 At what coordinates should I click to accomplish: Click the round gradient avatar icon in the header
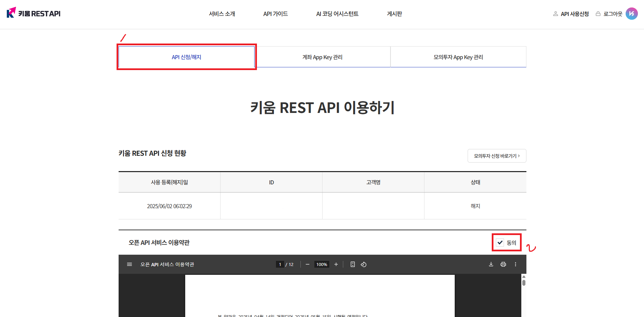[631, 14]
